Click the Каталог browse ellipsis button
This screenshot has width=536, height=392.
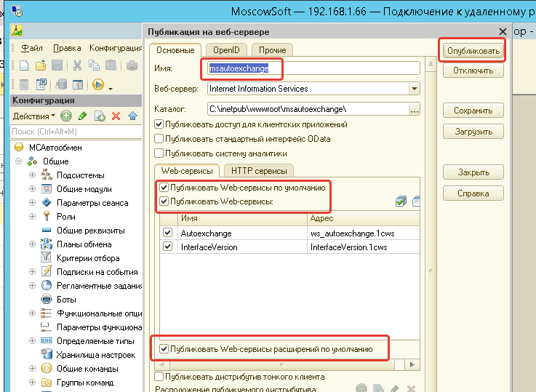pyautogui.click(x=415, y=109)
